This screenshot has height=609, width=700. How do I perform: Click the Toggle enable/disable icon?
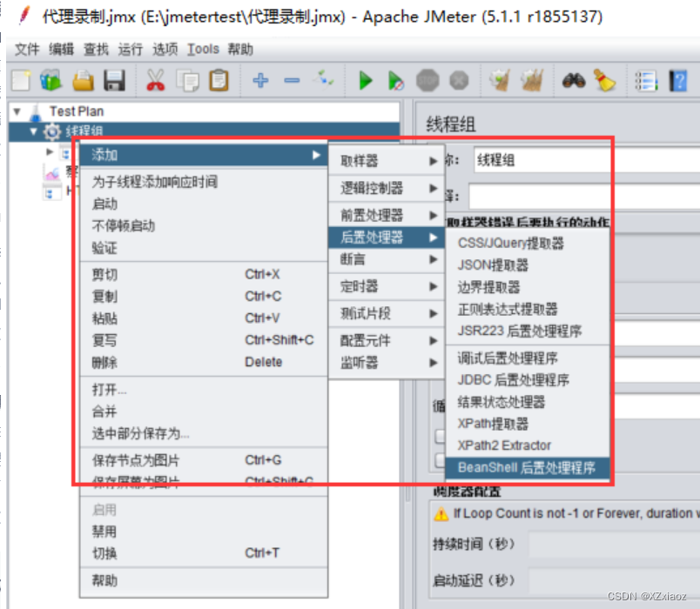[x=323, y=80]
